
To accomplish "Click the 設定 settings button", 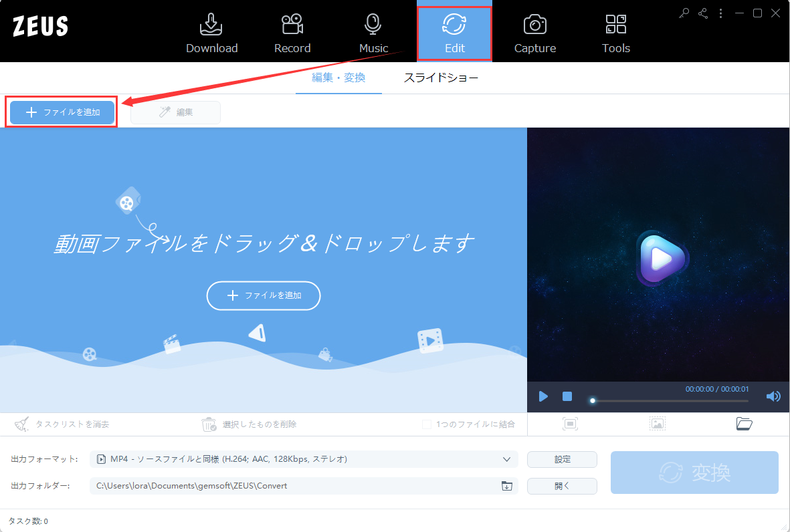I will pyautogui.click(x=563, y=459).
